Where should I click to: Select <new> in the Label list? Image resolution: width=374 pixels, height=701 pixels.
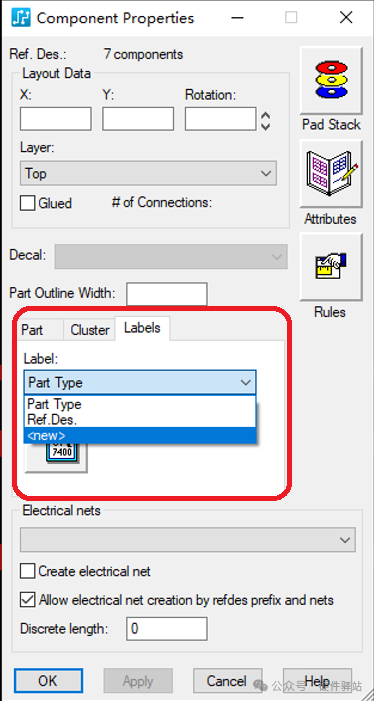tap(140, 435)
